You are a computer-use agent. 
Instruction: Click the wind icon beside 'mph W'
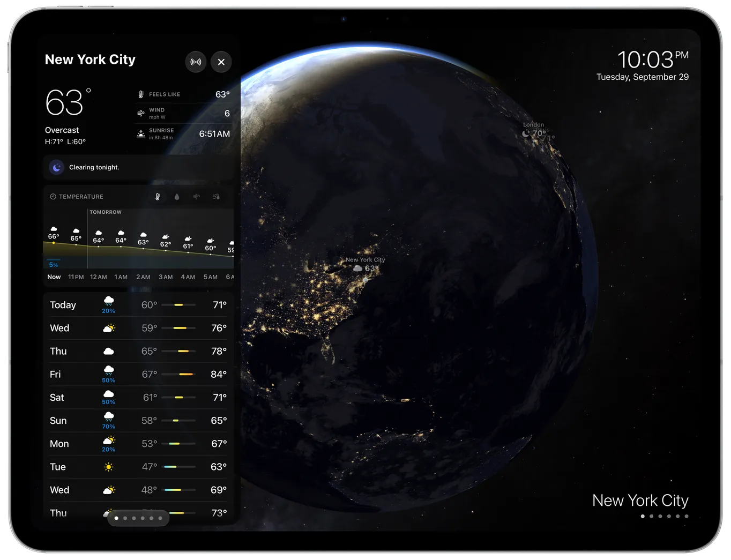coord(141,114)
